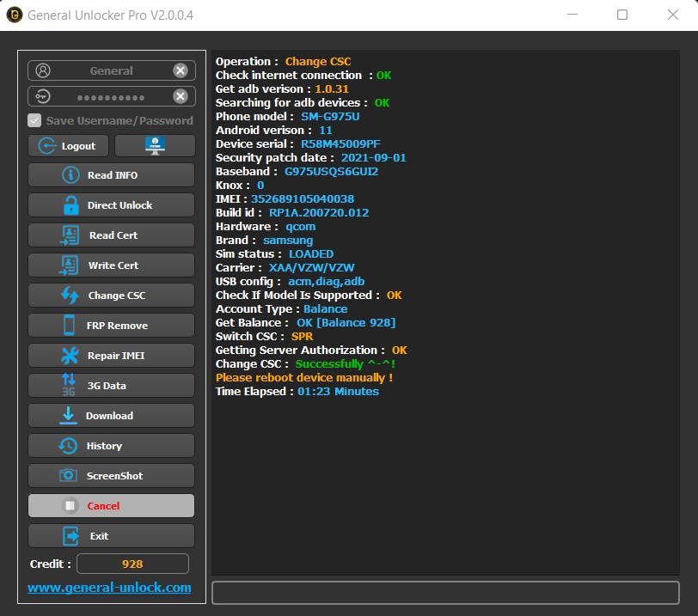698x616 pixels.
Task: Click the General Unlocker app logo in title bar
Action: tap(15, 15)
